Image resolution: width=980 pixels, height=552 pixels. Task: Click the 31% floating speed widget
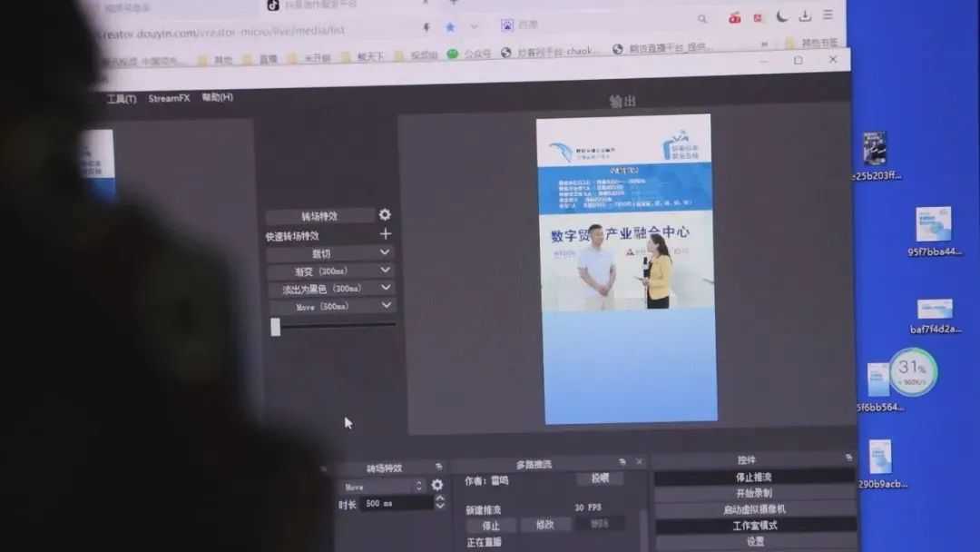[x=913, y=372]
